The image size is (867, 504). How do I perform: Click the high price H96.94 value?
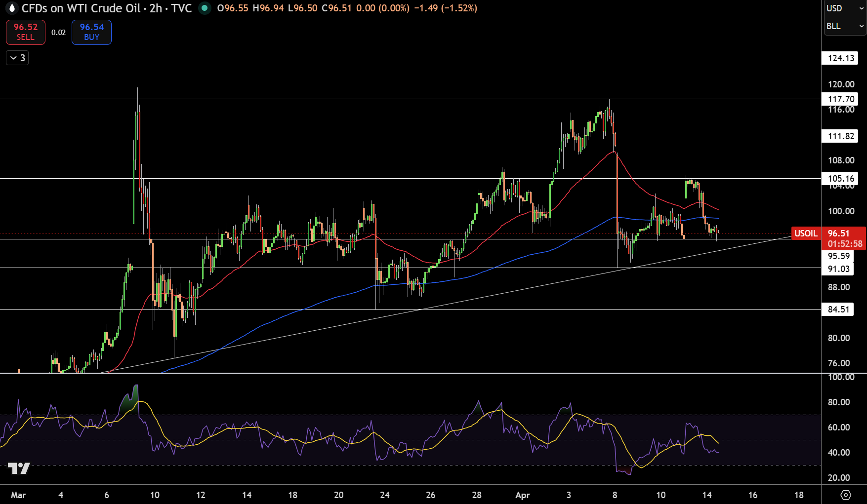[x=268, y=8]
